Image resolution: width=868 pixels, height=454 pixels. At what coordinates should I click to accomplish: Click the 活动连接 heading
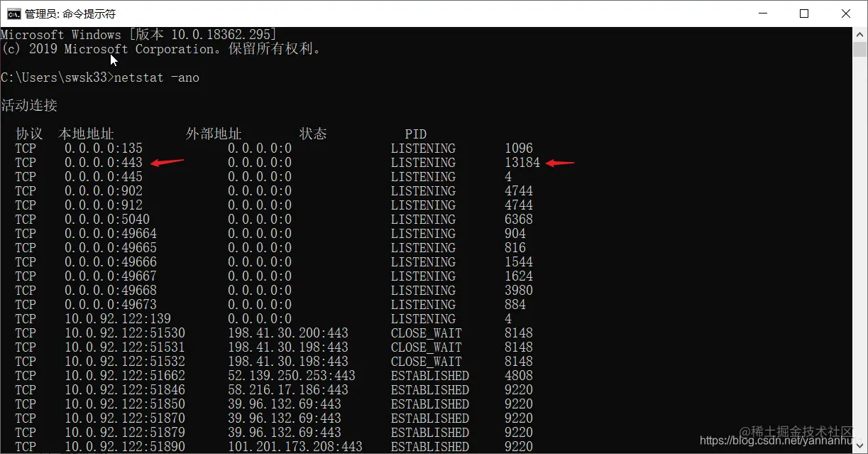pos(29,106)
